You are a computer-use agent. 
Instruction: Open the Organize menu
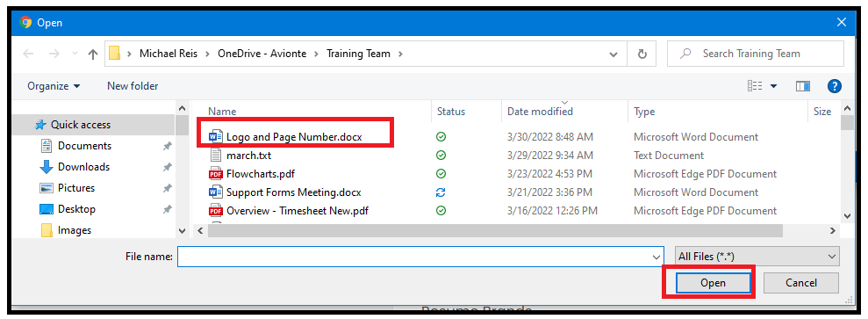tap(54, 86)
